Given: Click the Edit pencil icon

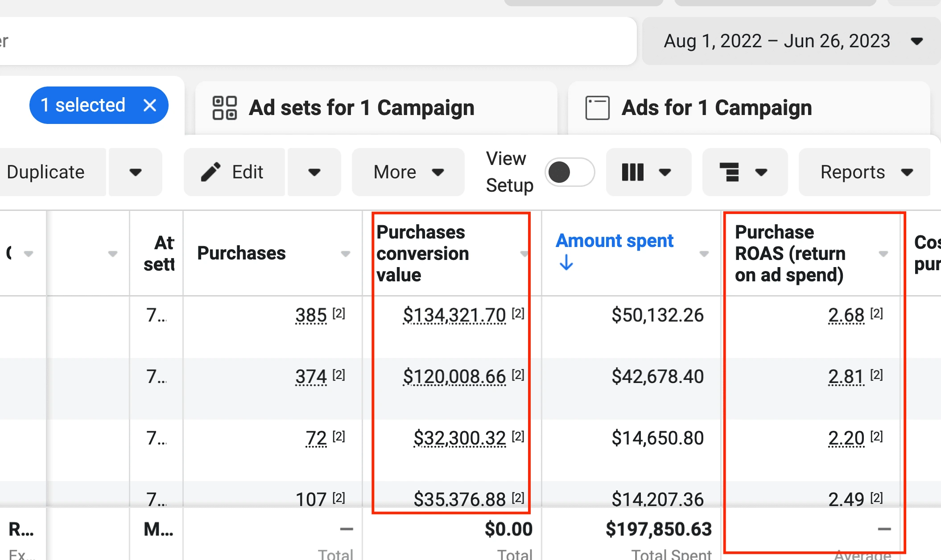Looking at the screenshot, I should coord(210,172).
